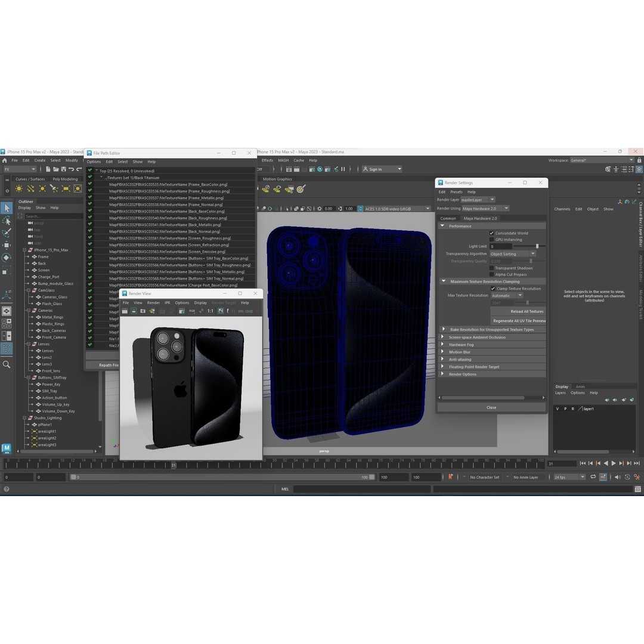Expand the Motion Blur section
The width and height of the screenshot is (644, 644).
coord(442,352)
